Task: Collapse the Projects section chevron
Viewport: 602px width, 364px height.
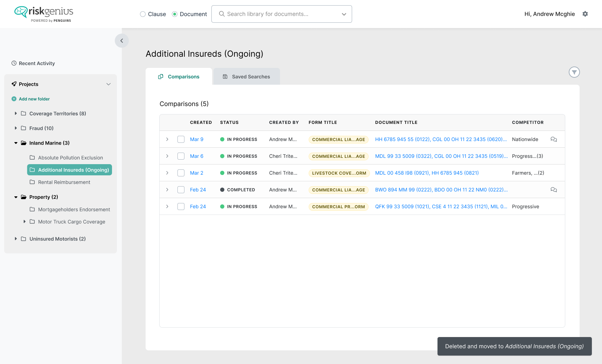Action: (108, 84)
